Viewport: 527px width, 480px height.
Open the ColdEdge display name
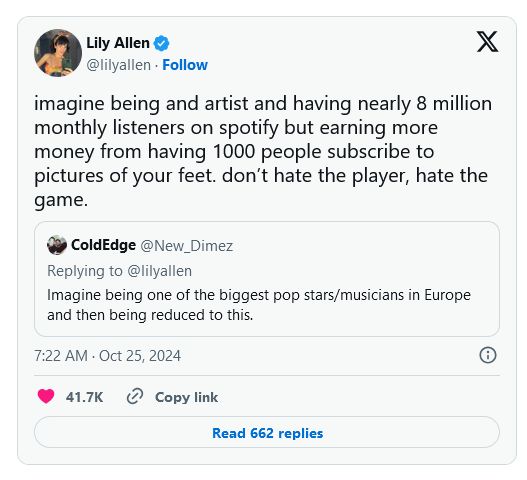(104, 245)
